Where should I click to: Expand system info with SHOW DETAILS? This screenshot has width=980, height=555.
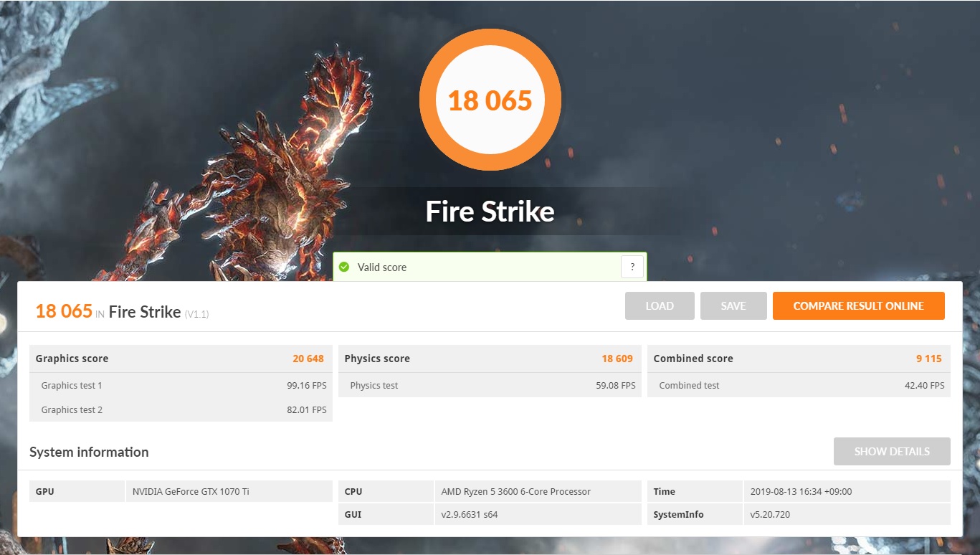(891, 452)
